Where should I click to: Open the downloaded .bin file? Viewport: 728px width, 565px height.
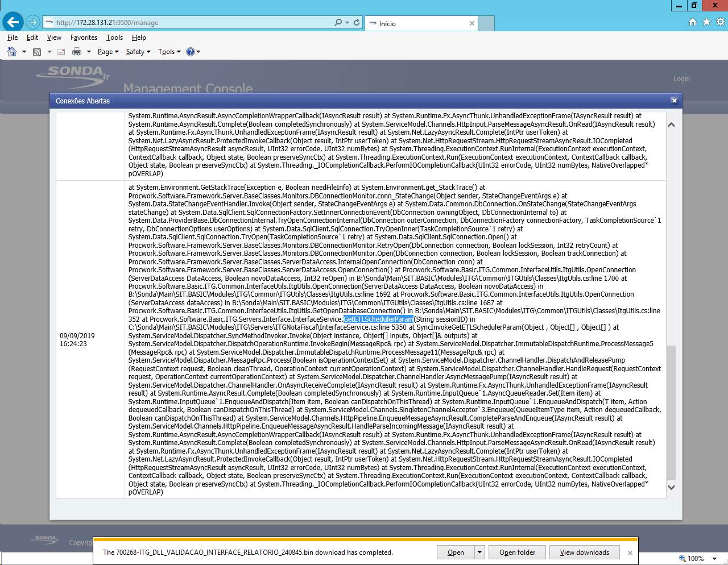(x=456, y=552)
